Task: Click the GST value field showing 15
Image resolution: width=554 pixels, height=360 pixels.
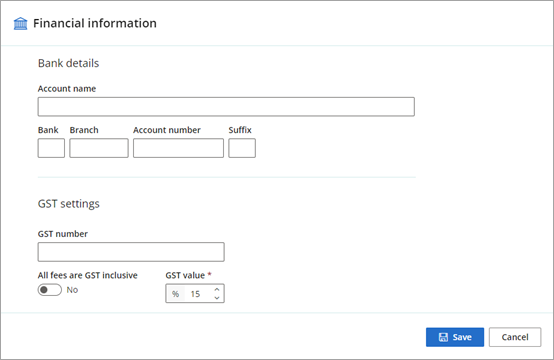Action: coord(195,294)
